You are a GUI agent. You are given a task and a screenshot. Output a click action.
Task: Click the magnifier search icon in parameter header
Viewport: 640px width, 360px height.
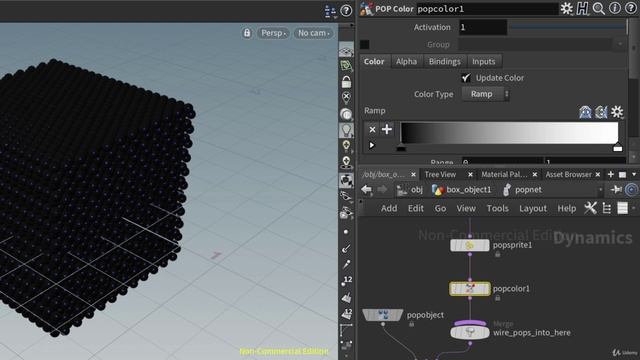tap(598, 9)
